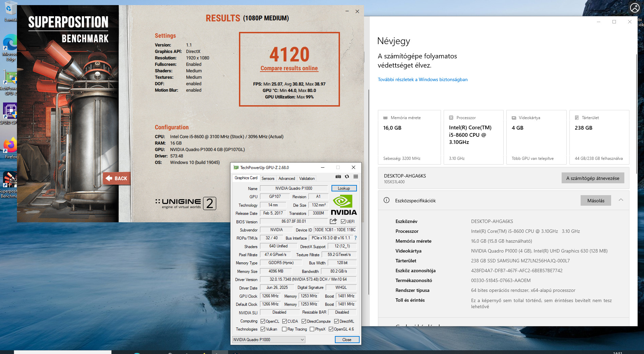Click the GPU-Z title bar app icon

click(236, 167)
